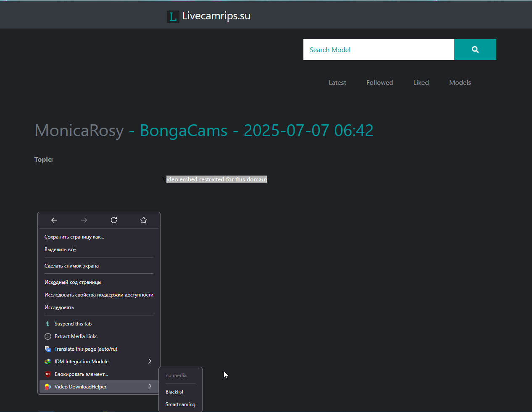Click the Video DownloadHelper icon
This screenshot has width=532, height=412.
pyautogui.click(x=47, y=387)
